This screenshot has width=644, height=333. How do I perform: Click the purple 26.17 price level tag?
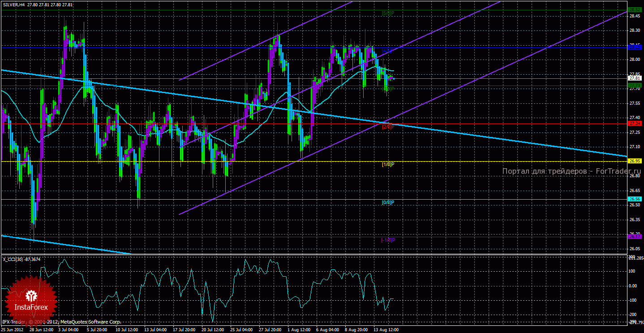coord(634,236)
